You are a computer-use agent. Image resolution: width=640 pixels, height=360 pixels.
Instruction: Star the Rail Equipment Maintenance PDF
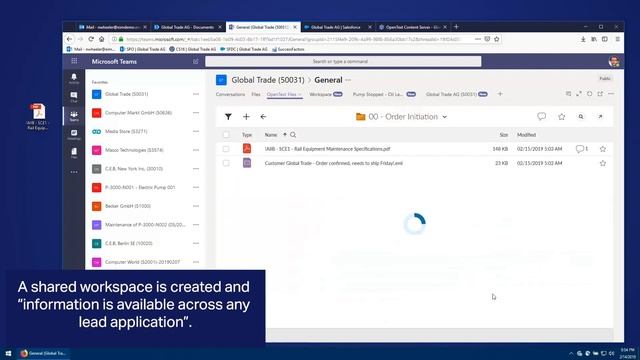603,149
